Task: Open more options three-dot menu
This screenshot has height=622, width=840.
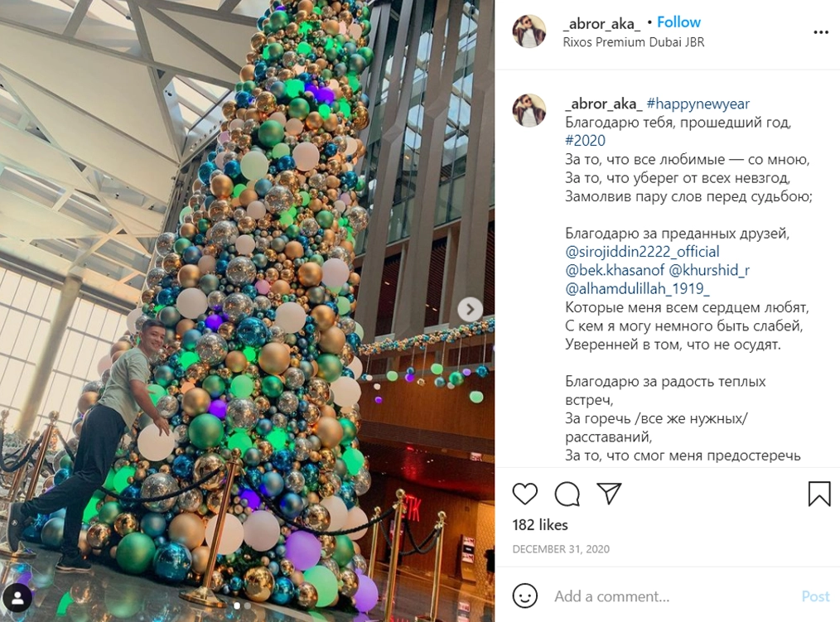Action: coord(821,32)
